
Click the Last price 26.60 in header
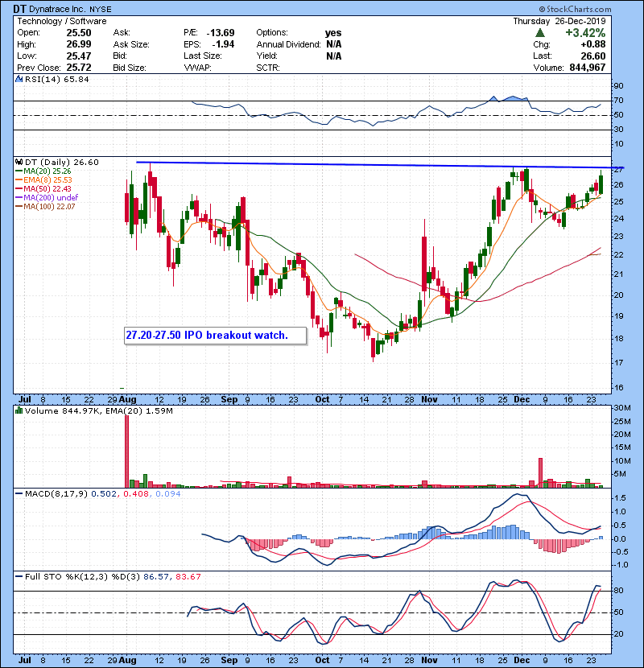(x=593, y=56)
